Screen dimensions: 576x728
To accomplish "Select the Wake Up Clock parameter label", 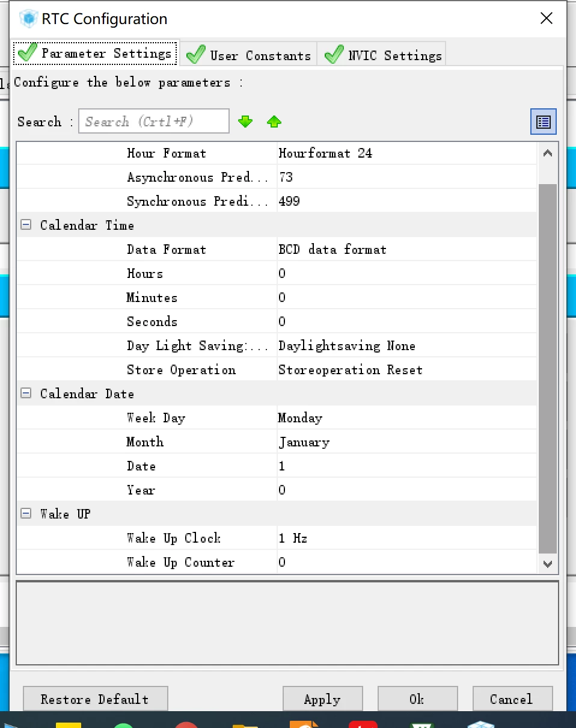I will [x=174, y=538].
